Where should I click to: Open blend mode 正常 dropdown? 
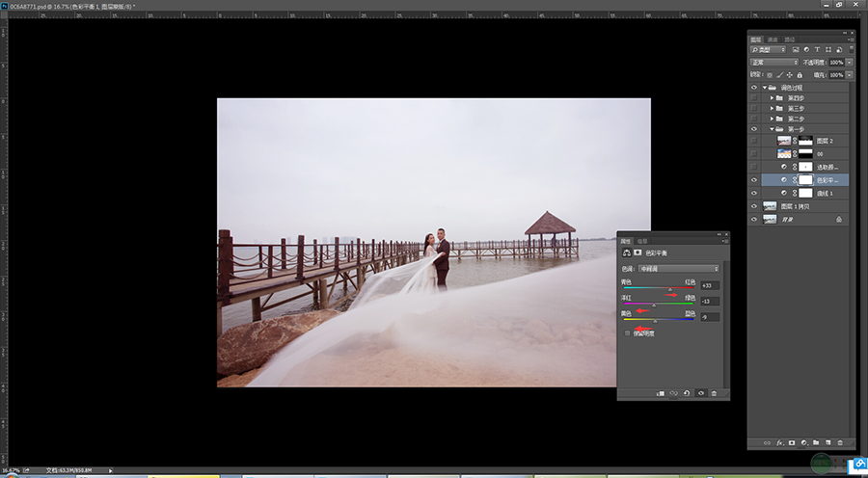773,63
